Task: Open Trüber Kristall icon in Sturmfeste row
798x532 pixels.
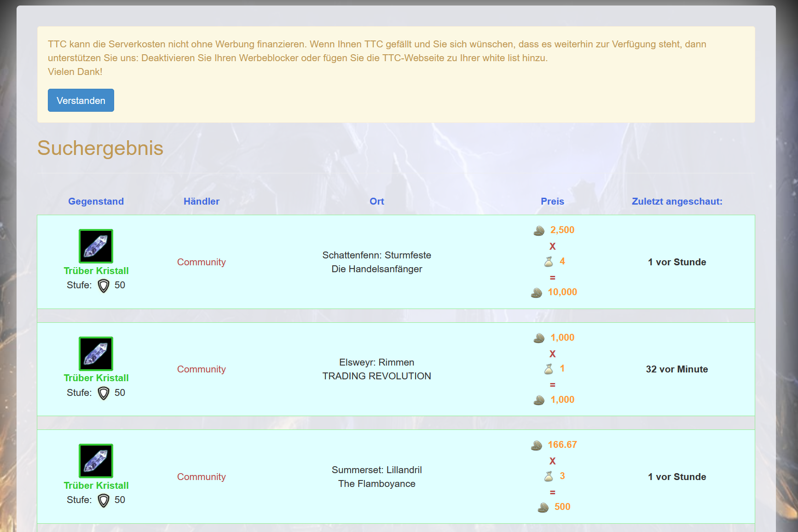Action: click(96, 246)
